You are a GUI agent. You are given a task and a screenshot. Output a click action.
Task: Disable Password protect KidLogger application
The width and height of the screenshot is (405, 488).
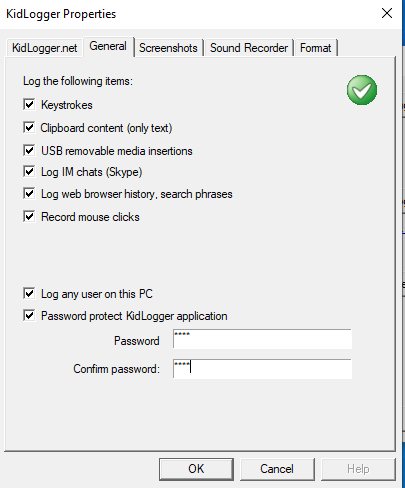tap(29, 315)
